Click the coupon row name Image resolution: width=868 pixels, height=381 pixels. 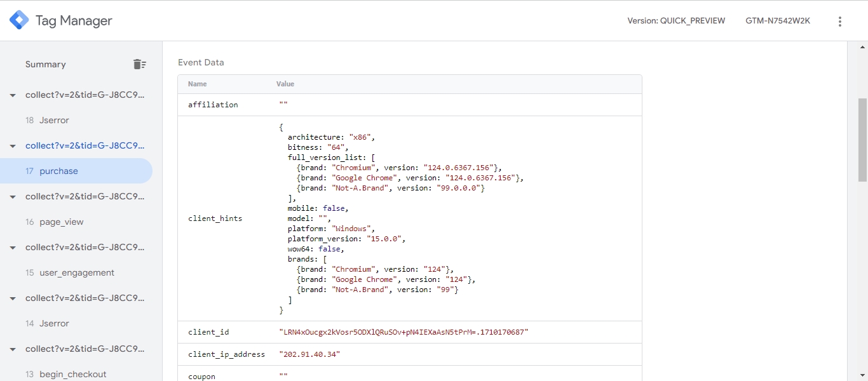pos(201,377)
